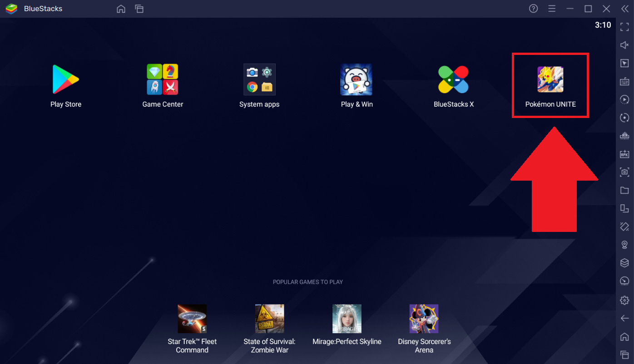The image size is (634, 364).
Task: Open recent apps from title bar
Action: pos(139,9)
